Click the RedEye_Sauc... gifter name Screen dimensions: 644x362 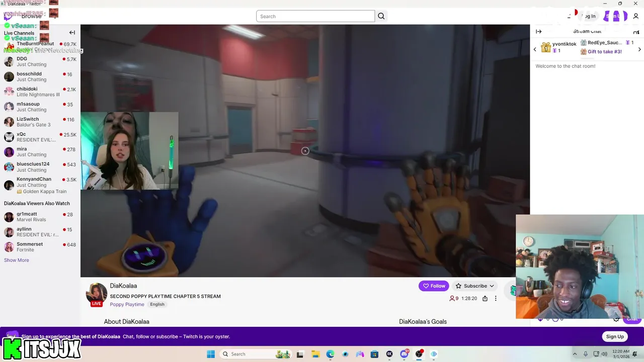(x=605, y=43)
